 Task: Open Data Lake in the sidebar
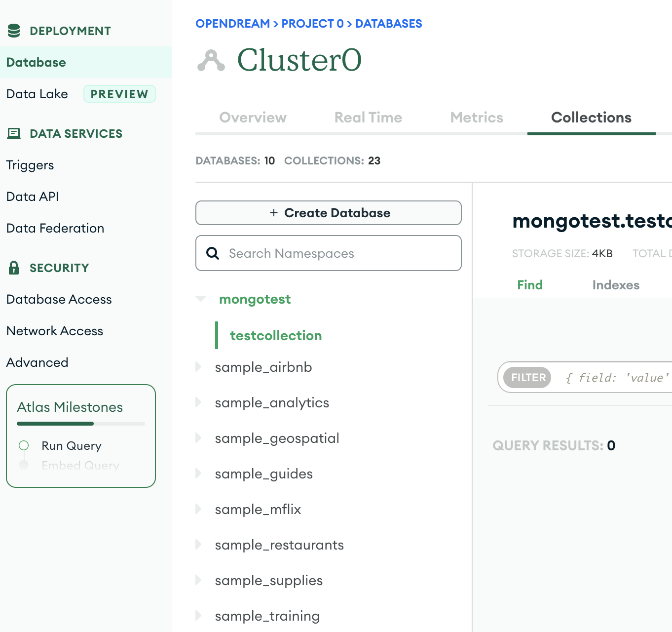pos(37,94)
